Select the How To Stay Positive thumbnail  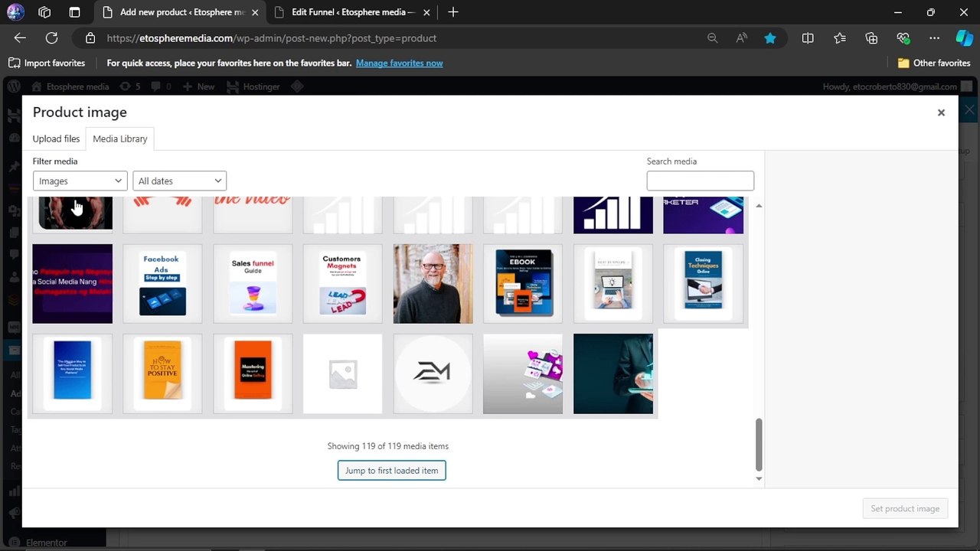pos(162,373)
